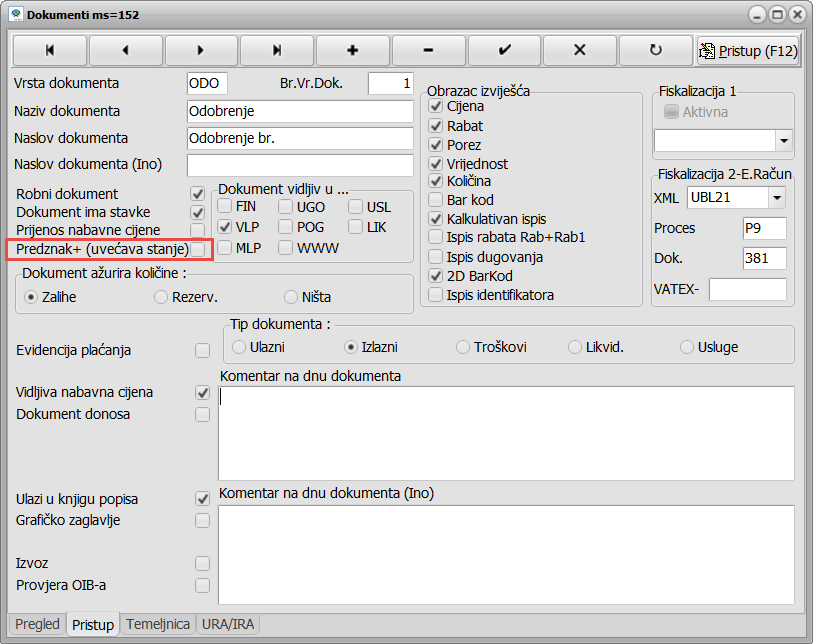Cancel edit with X icon
This screenshot has width=813, height=644.
[x=580, y=49]
